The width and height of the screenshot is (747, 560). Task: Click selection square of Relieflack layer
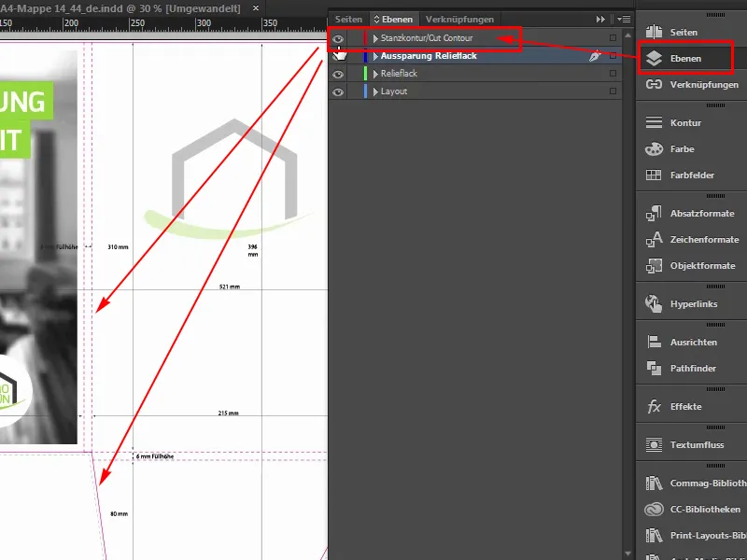pos(613,74)
